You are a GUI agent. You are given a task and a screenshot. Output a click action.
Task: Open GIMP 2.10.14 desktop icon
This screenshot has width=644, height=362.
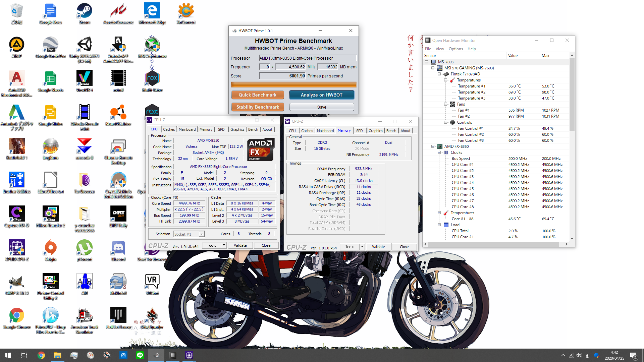pyautogui.click(x=16, y=284)
